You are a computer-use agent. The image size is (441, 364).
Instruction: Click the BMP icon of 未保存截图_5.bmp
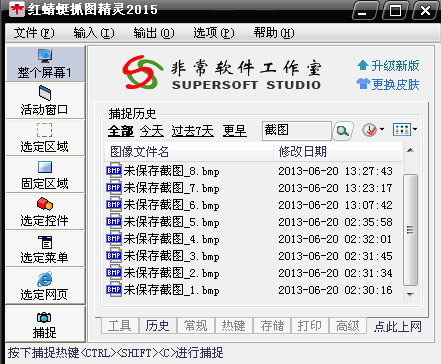114,221
